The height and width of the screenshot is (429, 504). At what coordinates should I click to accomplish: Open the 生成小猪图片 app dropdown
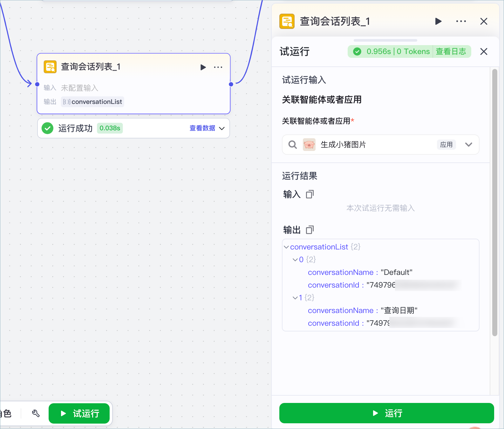coord(468,145)
